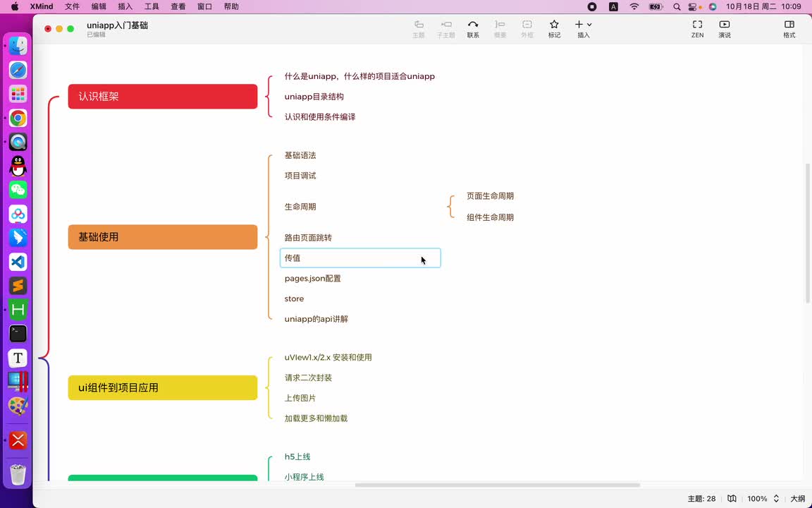This screenshot has width=812, height=508.
Task: Open the blue bird app in Dock
Action: click(18, 238)
